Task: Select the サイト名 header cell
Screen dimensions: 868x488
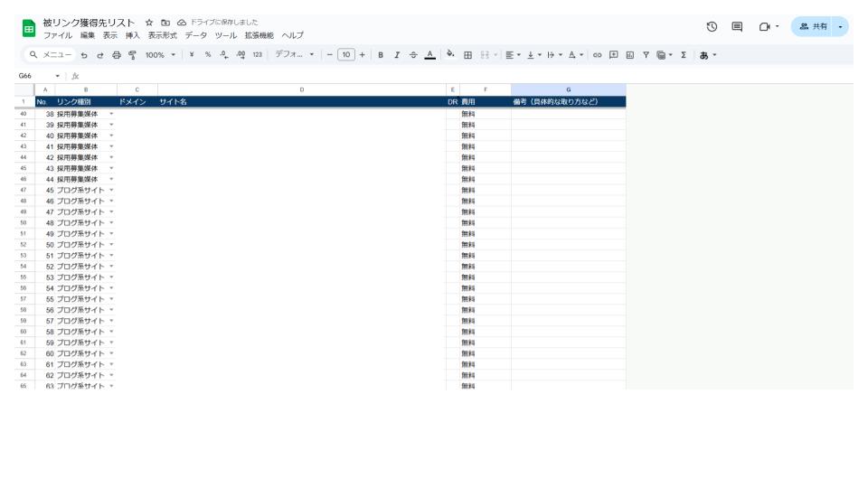Action: (302, 102)
